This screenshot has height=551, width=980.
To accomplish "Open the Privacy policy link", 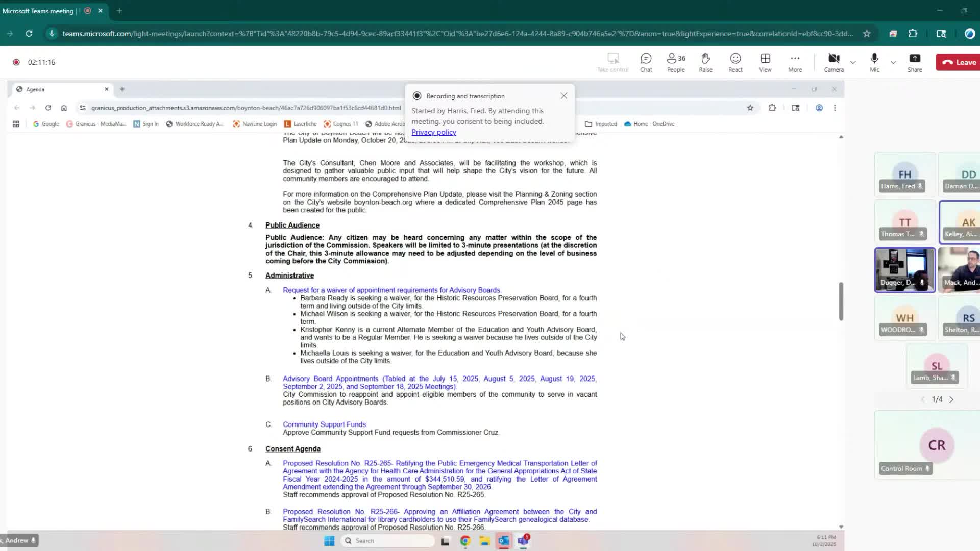I will [x=433, y=132].
